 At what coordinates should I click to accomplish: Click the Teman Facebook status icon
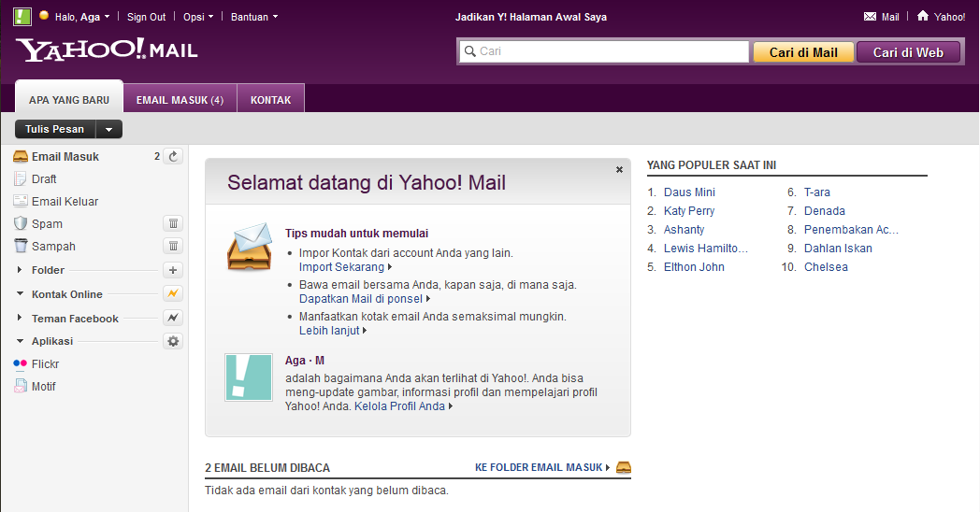[173, 318]
